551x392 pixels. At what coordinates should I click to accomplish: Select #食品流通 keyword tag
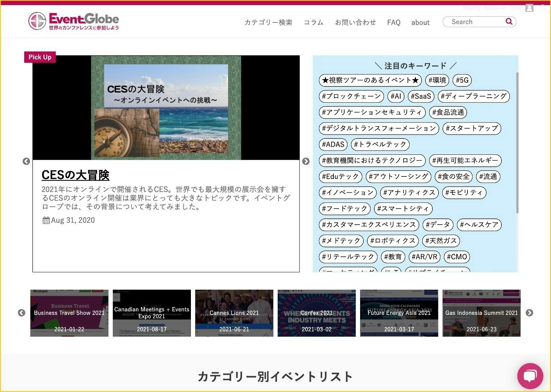coord(448,112)
